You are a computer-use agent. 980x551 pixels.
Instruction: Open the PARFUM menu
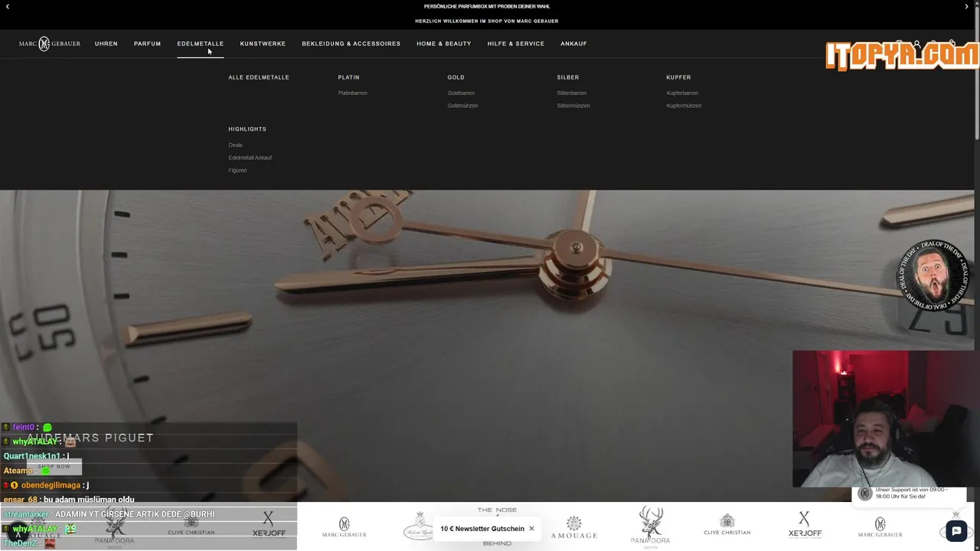pyautogui.click(x=147, y=44)
